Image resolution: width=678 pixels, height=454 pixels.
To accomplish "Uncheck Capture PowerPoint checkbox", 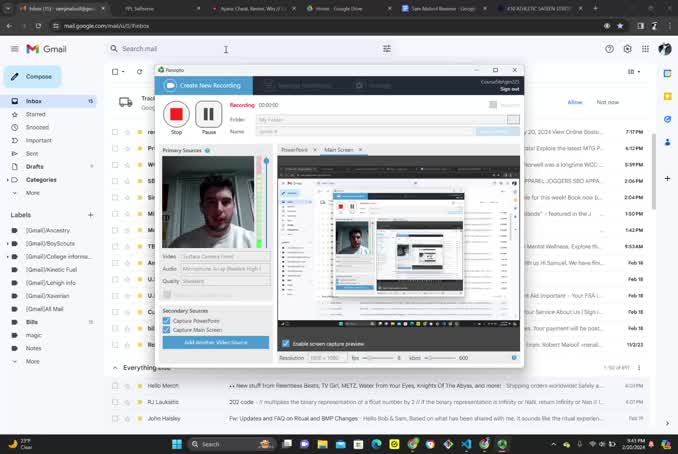I will point(167,321).
